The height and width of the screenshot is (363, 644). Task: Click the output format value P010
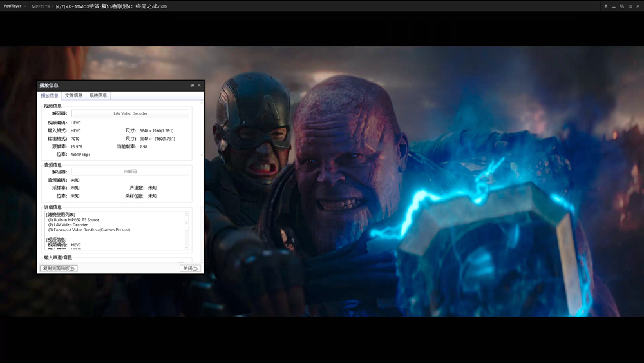point(75,139)
